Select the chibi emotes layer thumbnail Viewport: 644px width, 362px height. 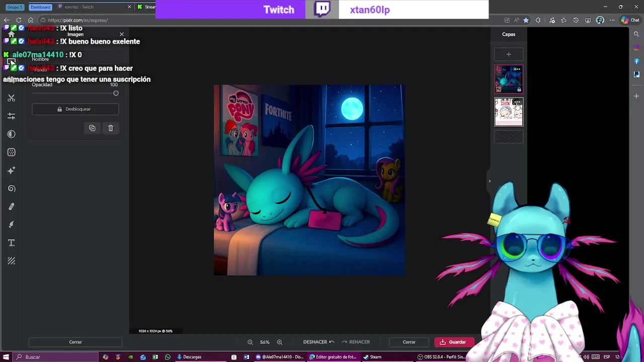[x=509, y=112]
